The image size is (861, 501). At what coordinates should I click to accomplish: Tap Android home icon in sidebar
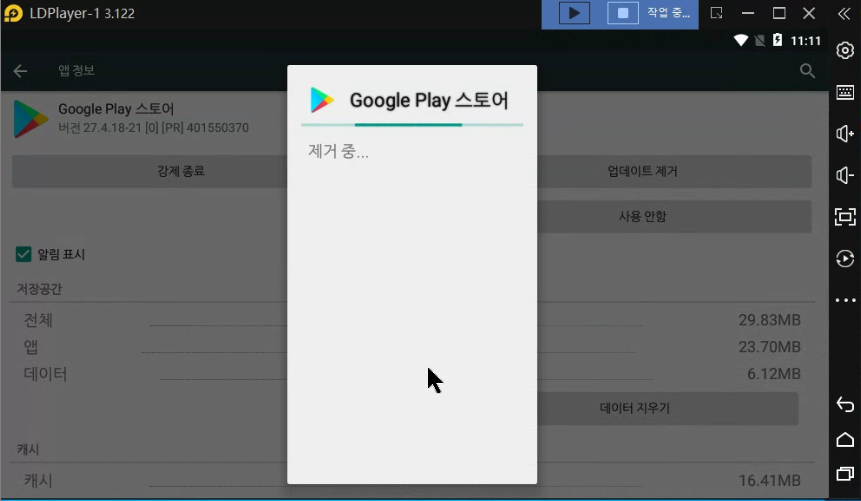[845, 439]
